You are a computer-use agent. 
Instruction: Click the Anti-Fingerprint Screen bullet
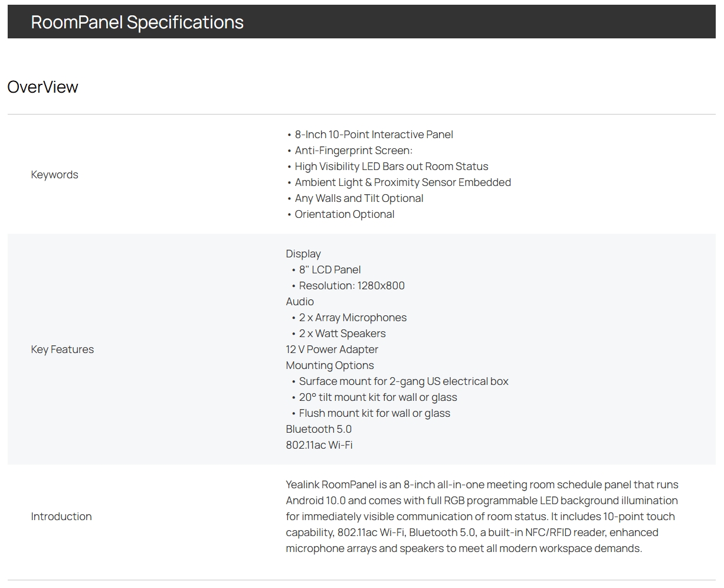tap(353, 151)
